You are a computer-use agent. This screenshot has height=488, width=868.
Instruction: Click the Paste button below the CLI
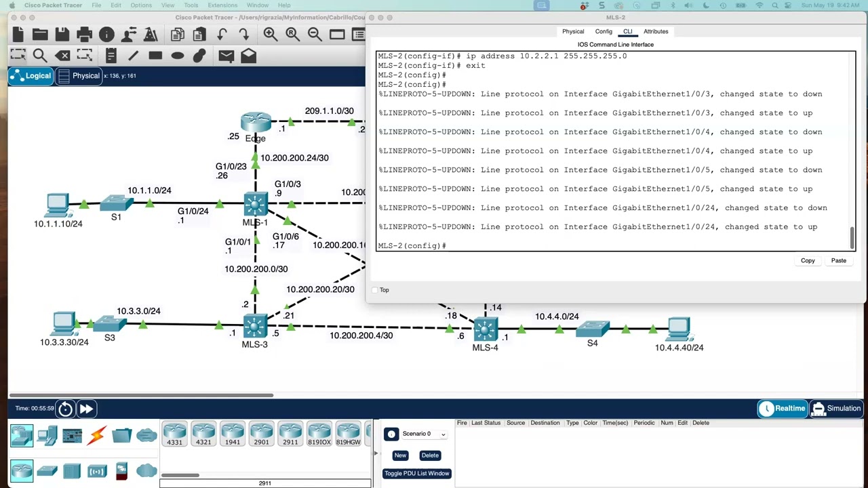click(x=839, y=260)
